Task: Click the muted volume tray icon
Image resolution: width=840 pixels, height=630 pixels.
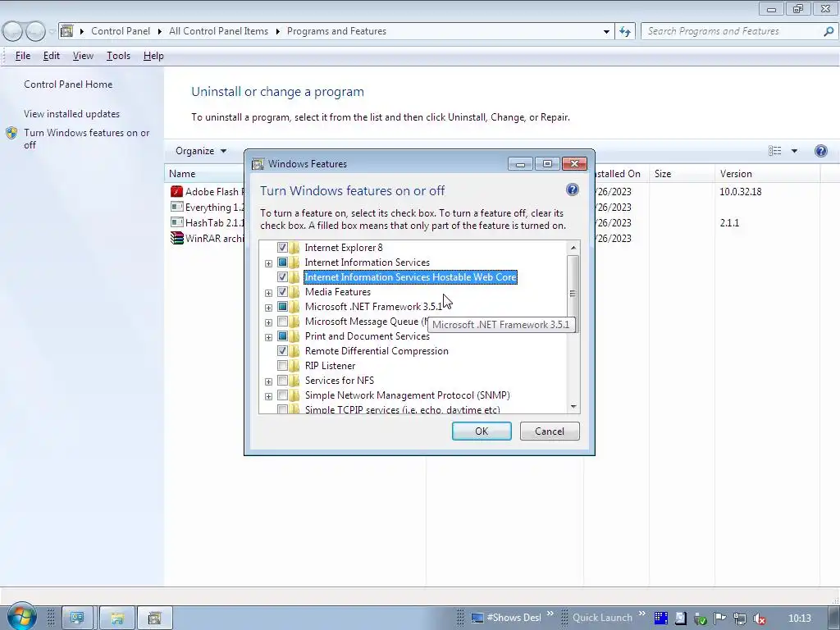Action: [x=759, y=619]
